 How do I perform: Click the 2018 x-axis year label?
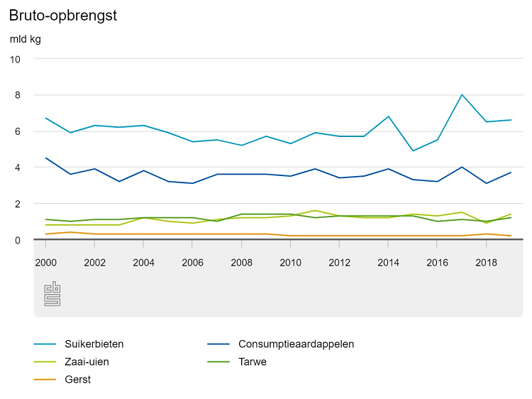coord(486,262)
